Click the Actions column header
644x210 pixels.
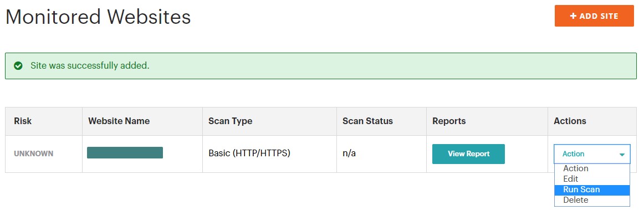(x=570, y=121)
